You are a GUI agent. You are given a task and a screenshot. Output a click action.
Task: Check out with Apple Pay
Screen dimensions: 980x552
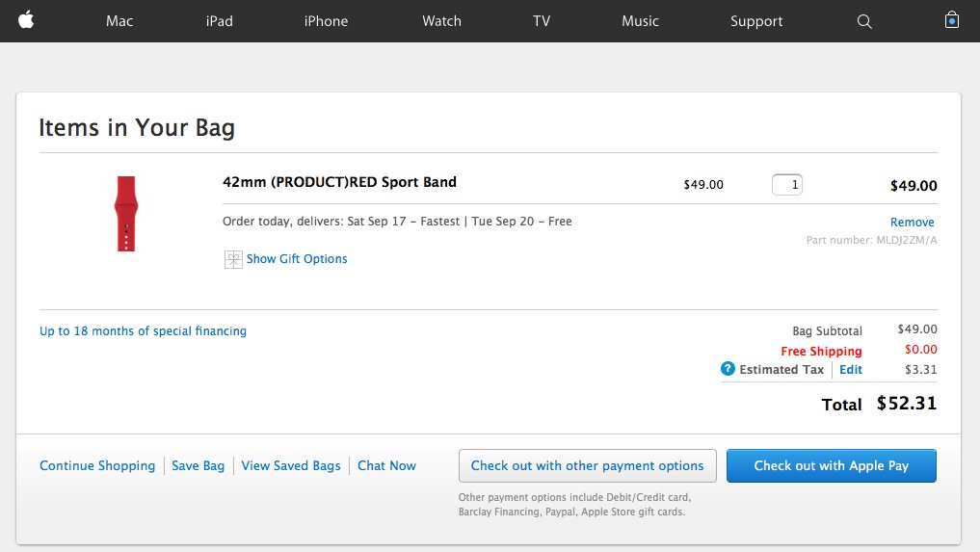click(x=832, y=465)
